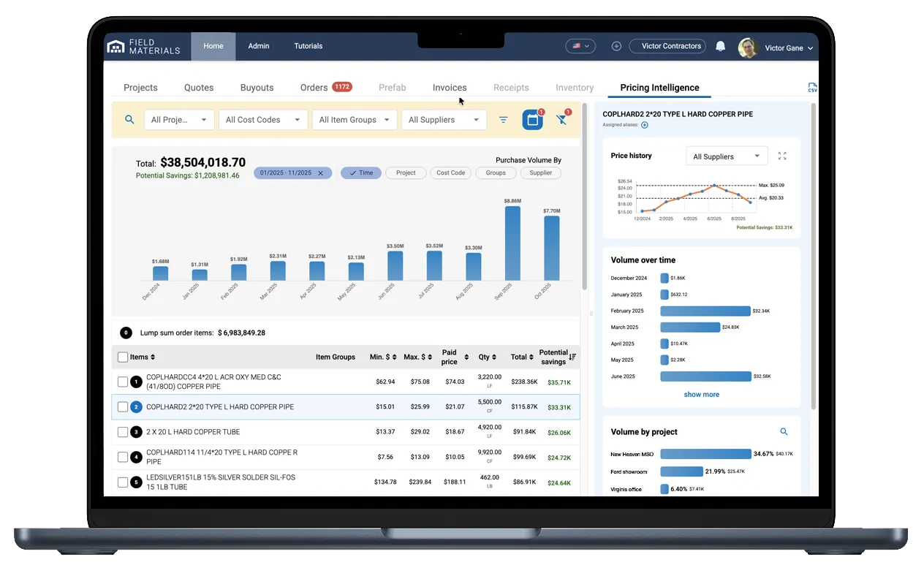Click the calendar icon with notification badge

532,118
